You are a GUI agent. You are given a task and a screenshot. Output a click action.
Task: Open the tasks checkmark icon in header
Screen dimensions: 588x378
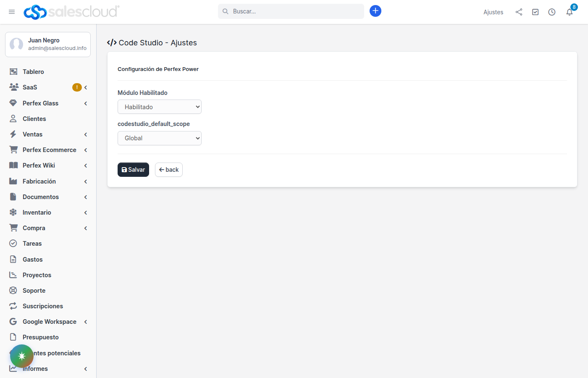pyautogui.click(x=535, y=12)
